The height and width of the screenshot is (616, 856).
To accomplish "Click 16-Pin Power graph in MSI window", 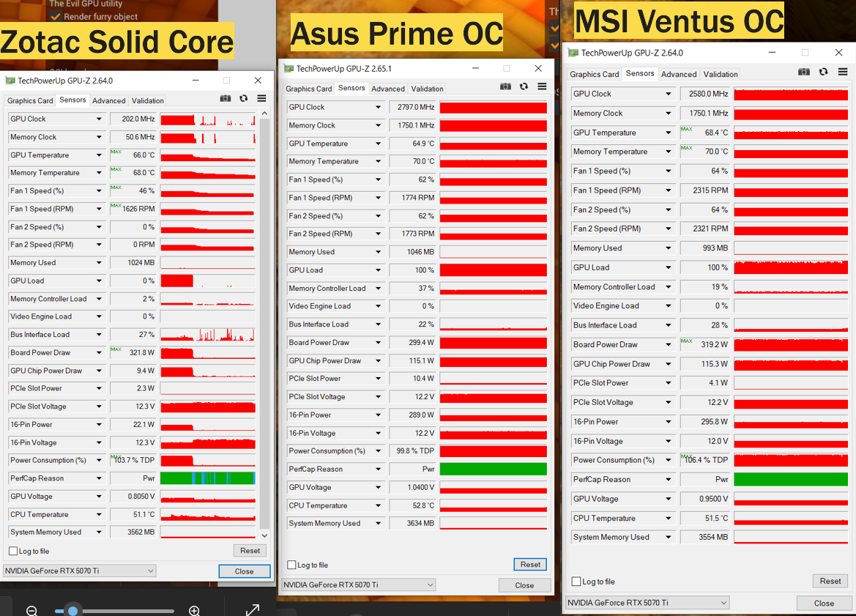I will coord(791,422).
